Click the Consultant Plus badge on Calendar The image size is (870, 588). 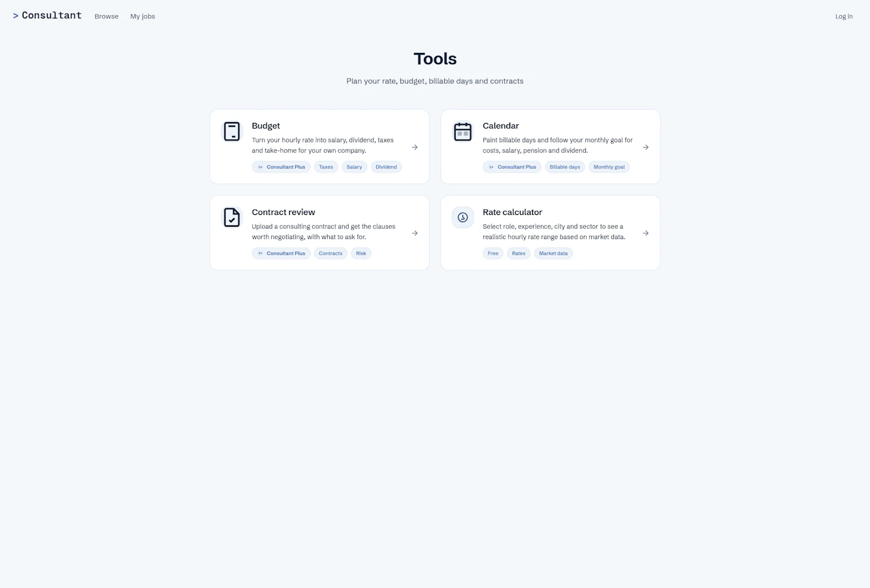click(x=512, y=167)
